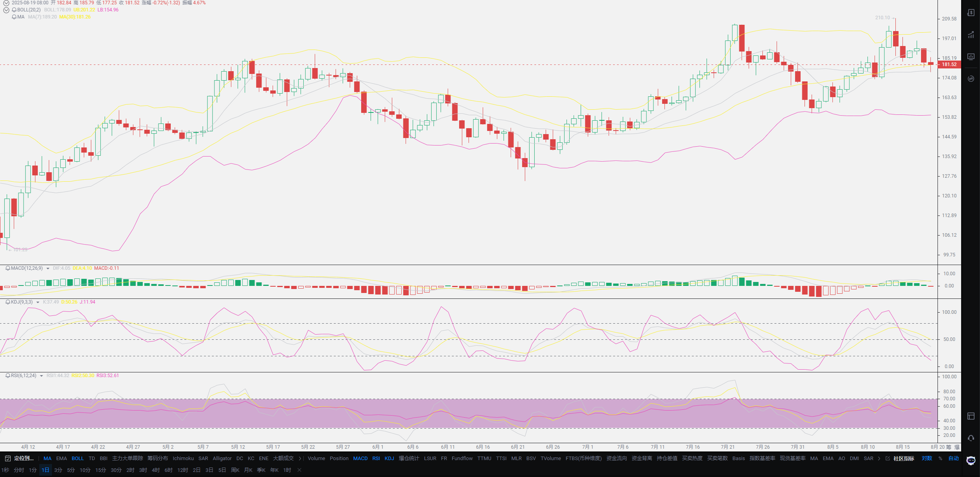Enable the Ichimoku indicator
Viewport: 980px width, 477px height.
[183, 459]
